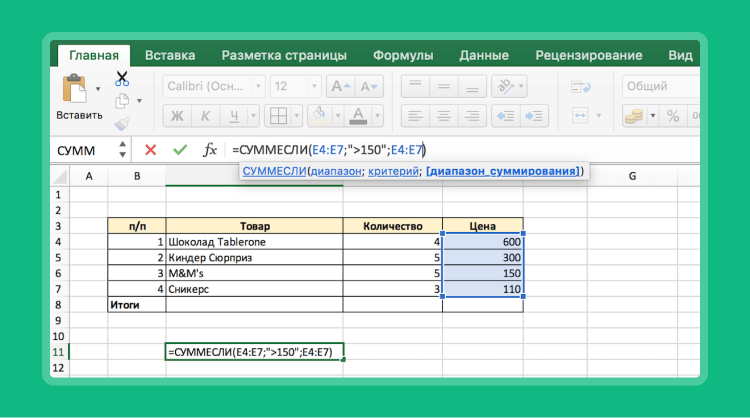750x418 pixels.
Task: Center text horizontally
Action: coord(444,116)
